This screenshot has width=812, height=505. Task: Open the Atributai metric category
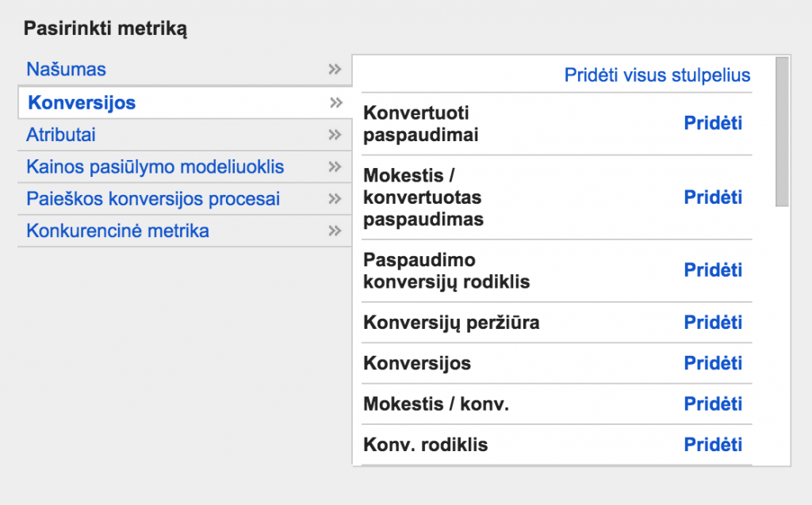click(61, 135)
